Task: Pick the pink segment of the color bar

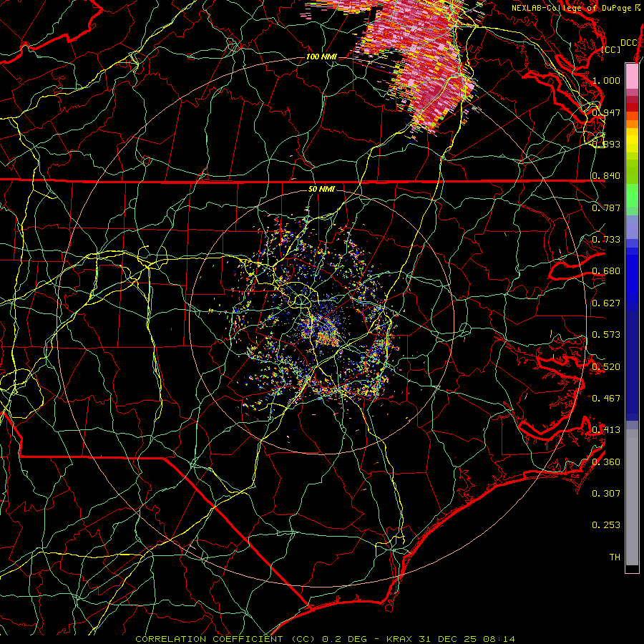Action: click(x=632, y=76)
